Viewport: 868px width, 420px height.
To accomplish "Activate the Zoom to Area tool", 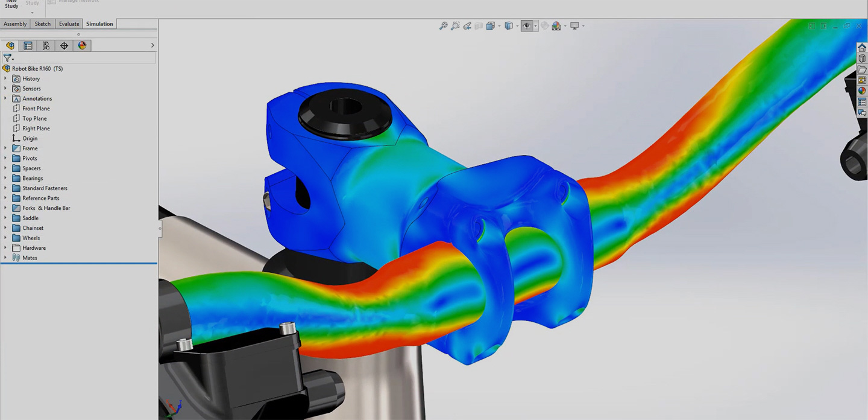I will tap(456, 26).
